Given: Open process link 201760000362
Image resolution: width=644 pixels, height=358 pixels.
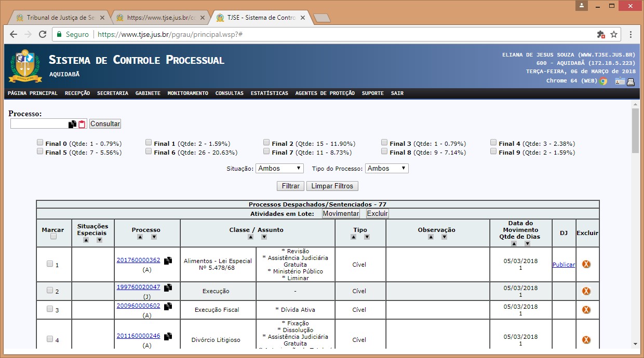Looking at the screenshot, I should click(138, 260).
